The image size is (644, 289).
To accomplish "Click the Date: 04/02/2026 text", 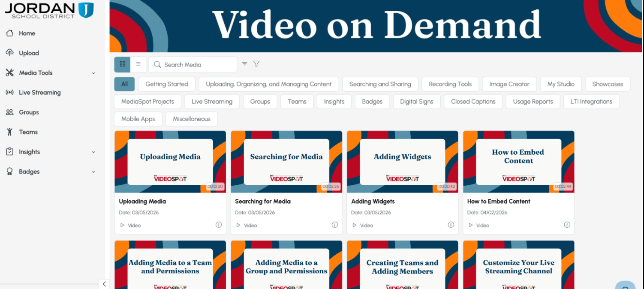I will pos(488,212).
